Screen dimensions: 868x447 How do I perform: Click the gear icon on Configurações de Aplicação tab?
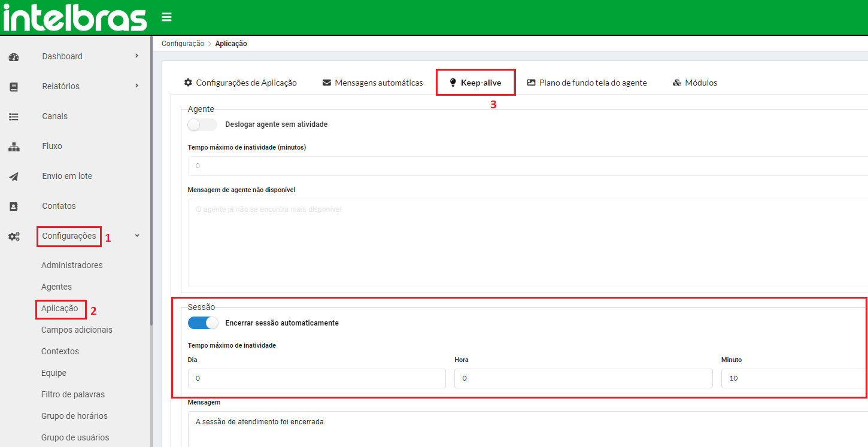click(x=188, y=83)
